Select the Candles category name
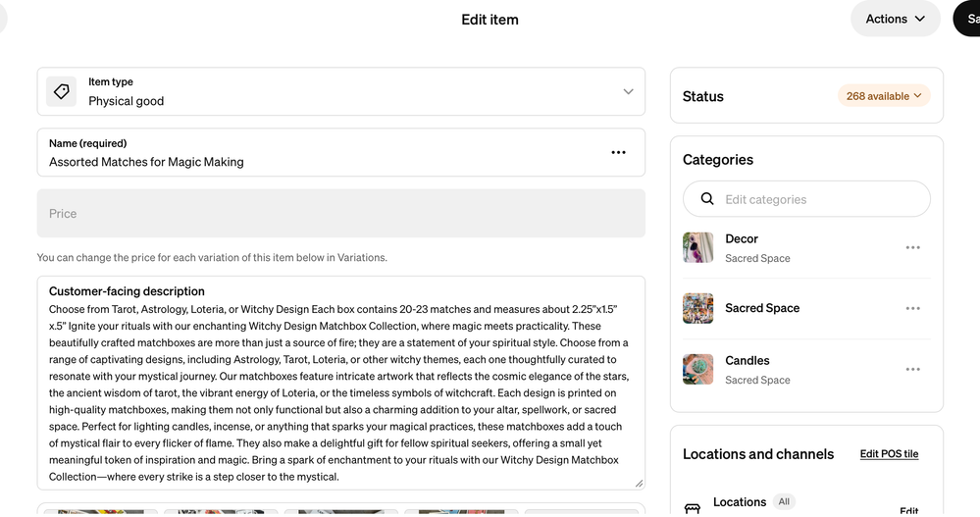The width and height of the screenshot is (980, 517). point(747,361)
